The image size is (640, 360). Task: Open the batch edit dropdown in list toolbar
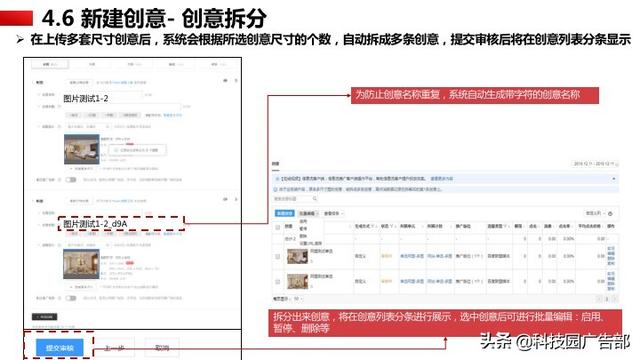coord(308,213)
